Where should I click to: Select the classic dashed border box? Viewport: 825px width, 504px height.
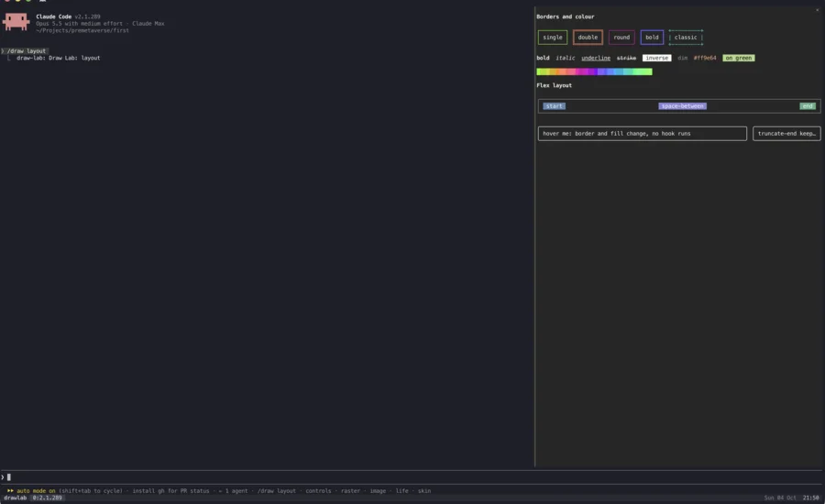686,38
